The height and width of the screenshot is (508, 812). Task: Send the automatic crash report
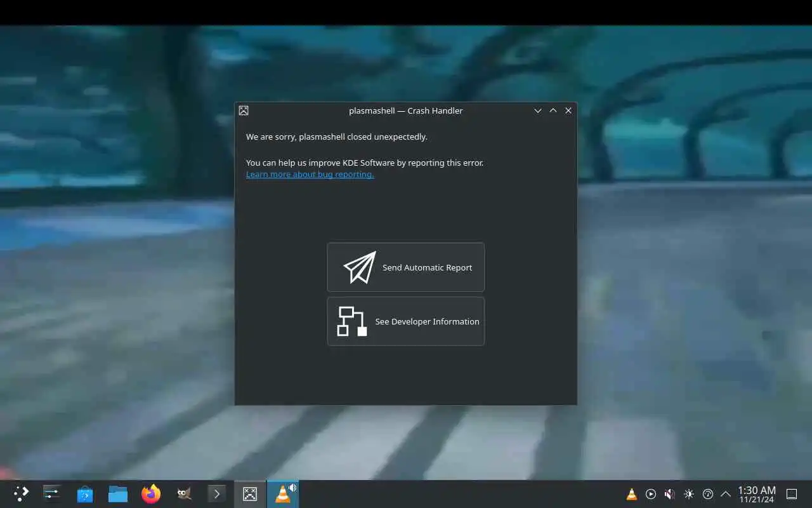pos(406,267)
